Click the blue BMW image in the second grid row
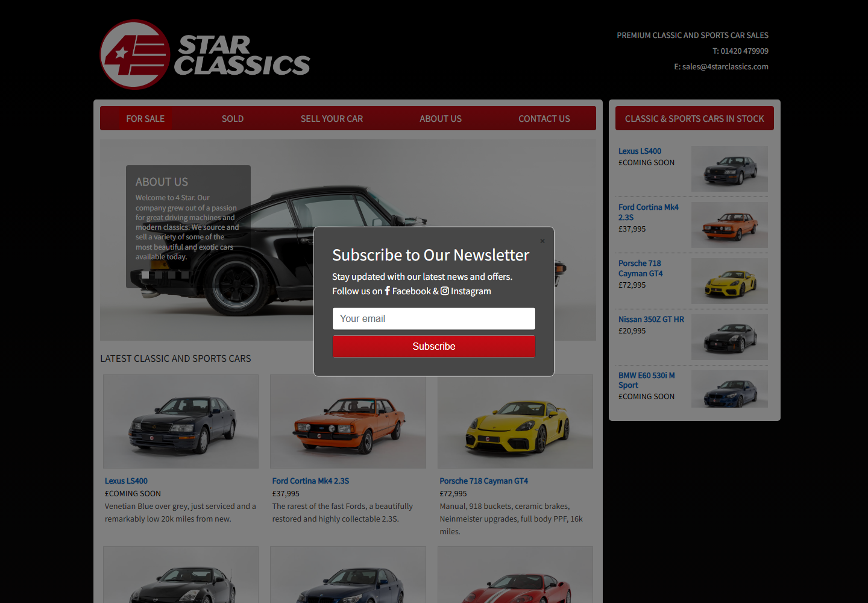This screenshot has height=603, width=868. tap(348, 575)
